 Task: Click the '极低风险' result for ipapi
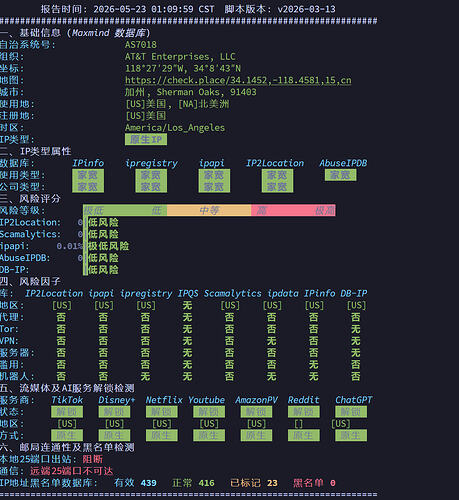point(108,246)
